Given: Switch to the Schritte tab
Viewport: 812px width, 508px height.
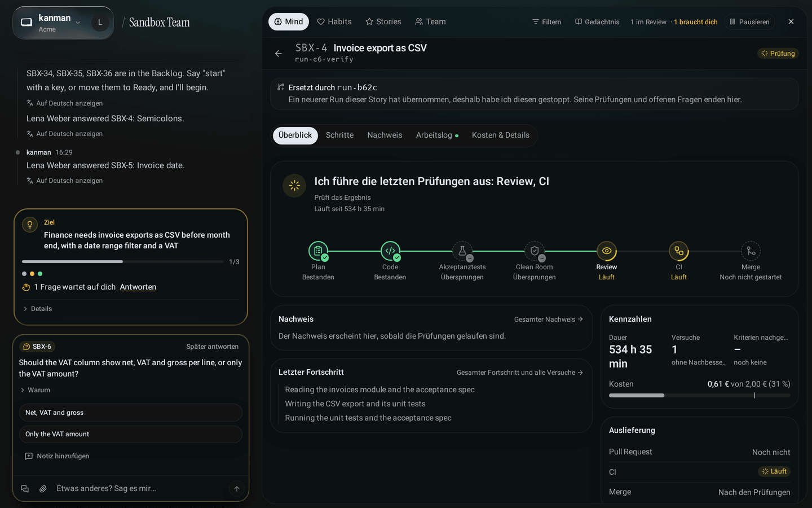Looking at the screenshot, I should [x=340, y=135].
